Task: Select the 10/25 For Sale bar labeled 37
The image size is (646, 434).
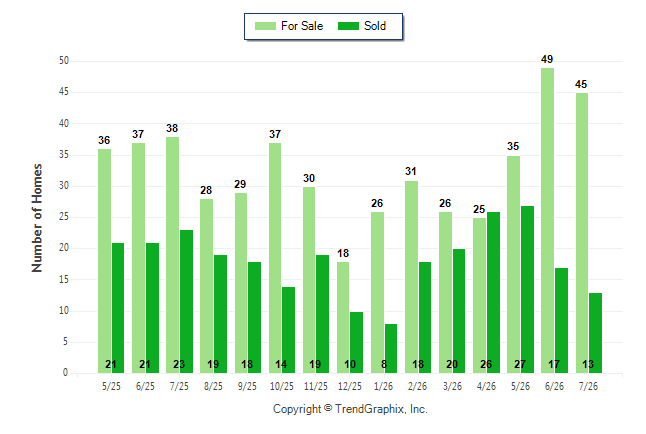Action: point(275,258)
